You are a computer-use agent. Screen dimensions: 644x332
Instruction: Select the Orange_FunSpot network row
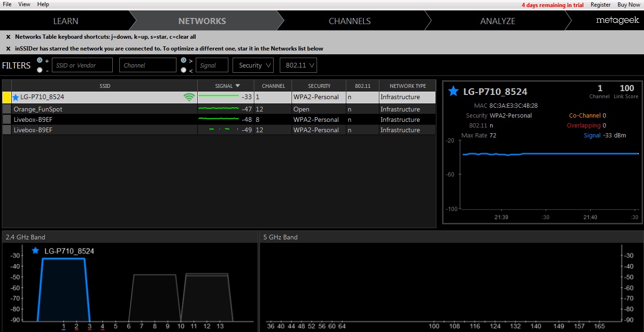click(x=219, y=109)
